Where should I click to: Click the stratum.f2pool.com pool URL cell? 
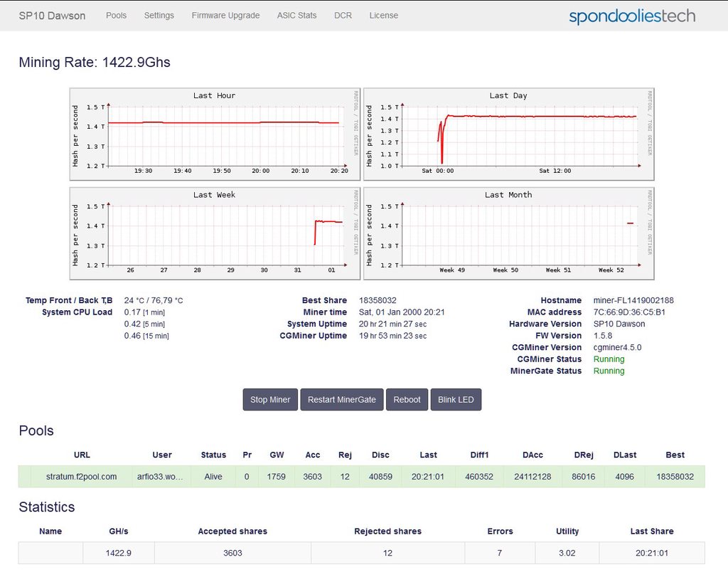coord(81,477)
